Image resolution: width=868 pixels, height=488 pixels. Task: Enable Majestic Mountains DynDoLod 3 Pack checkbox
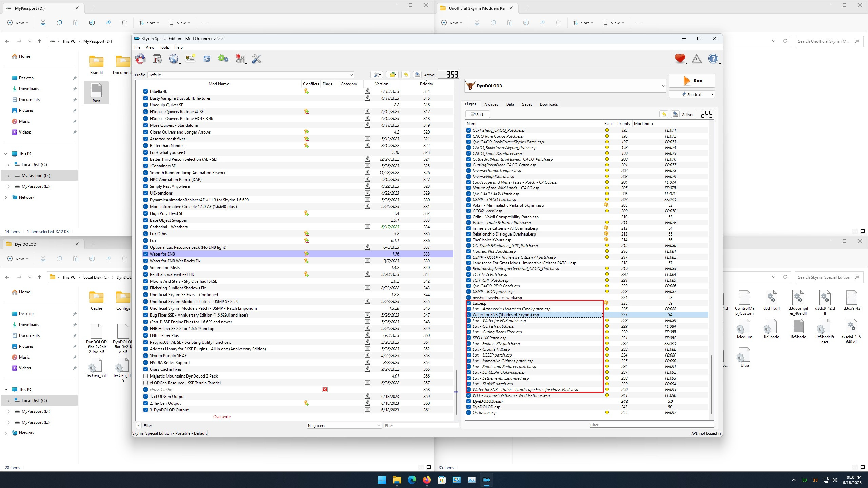[x=145, y=376]
